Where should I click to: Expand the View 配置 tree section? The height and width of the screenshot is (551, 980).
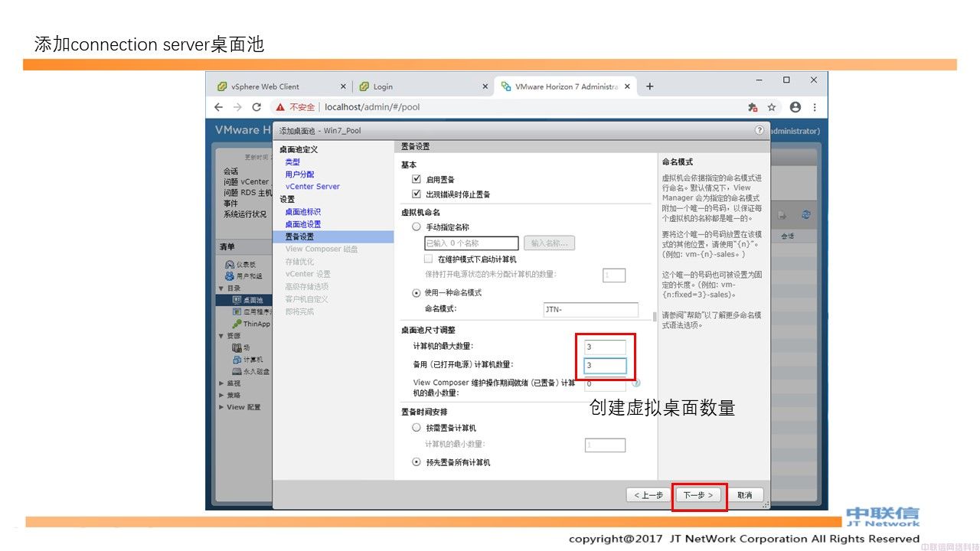pos(222,407)
